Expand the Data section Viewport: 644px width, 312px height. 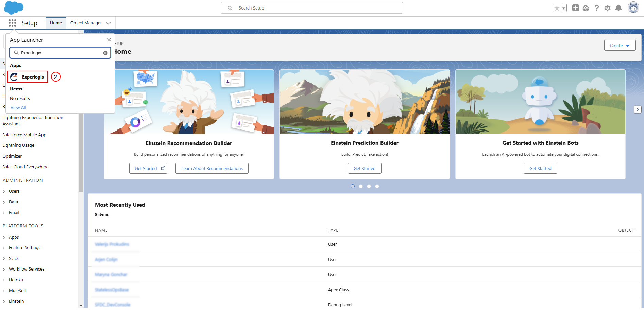[4, 202]
